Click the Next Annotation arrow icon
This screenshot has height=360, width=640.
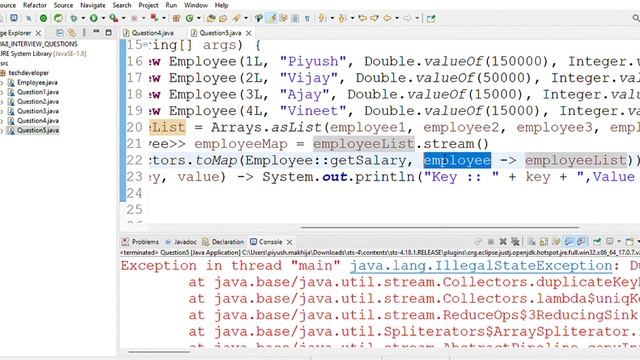pyautogui.click(x=322, y=18)
